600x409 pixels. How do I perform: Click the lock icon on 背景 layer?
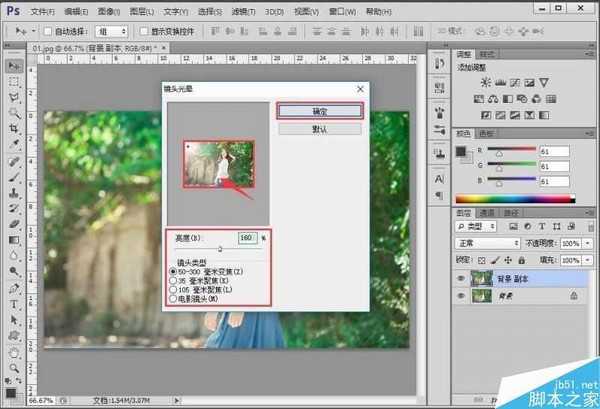point(572,296)
